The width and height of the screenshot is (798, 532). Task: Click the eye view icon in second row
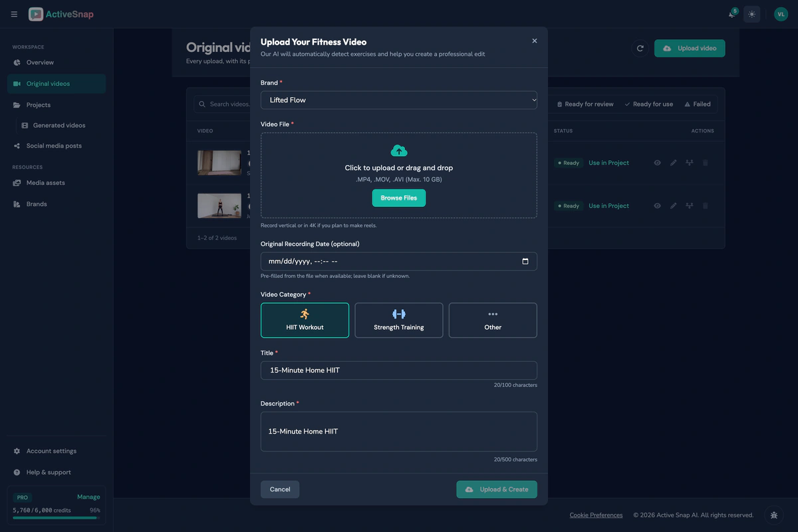(657, 206)
